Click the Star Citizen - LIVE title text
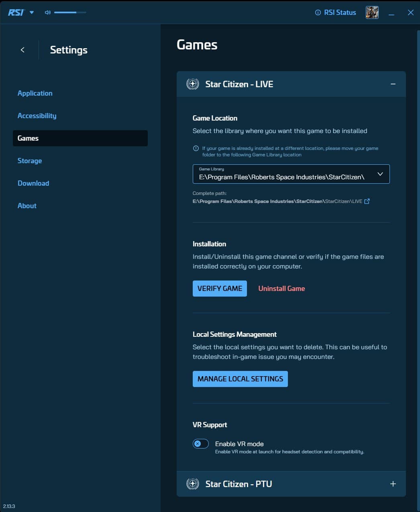 [x=239, y=84]
